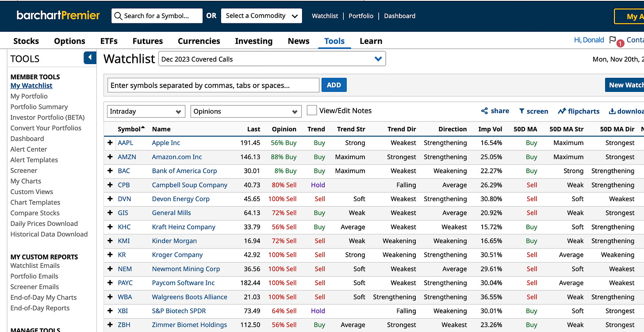
Task: Open the Watchlist top link
Action: [x=325, y=16]
